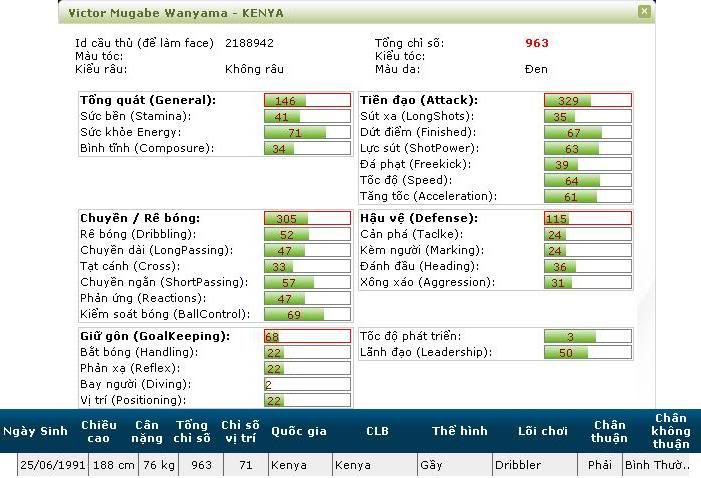The image size is (701, 478).
Task: Sort by 'Quốc gia' column header
Action: point(299,431)
